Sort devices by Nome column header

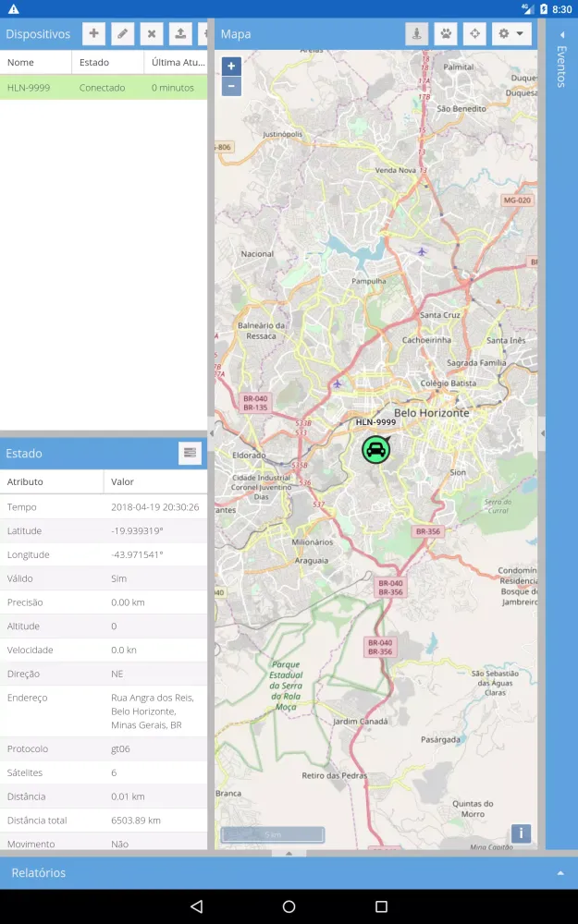(35, 63)
